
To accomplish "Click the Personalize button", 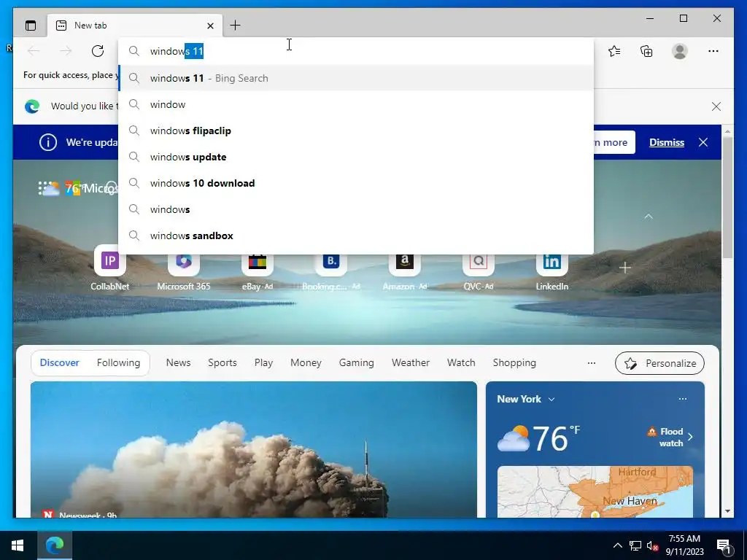I will click(659, 363).
